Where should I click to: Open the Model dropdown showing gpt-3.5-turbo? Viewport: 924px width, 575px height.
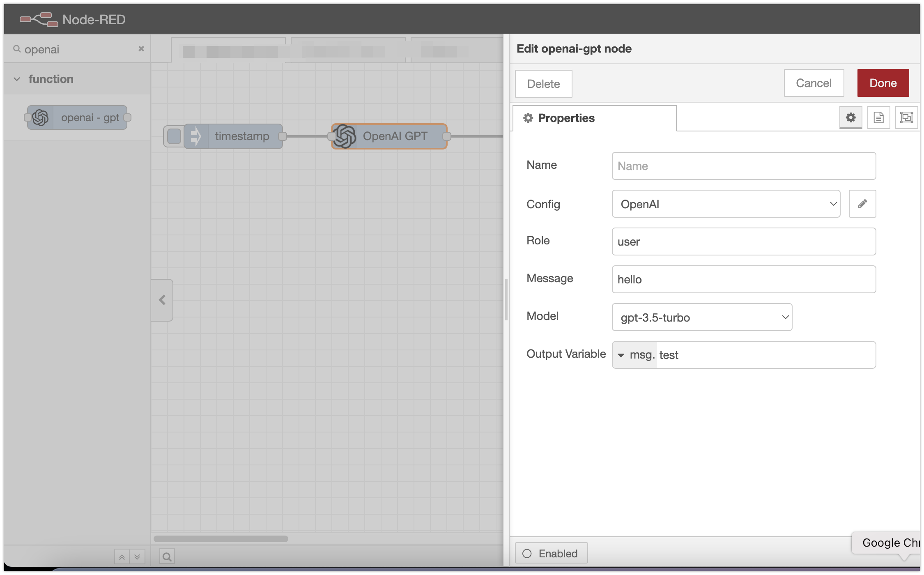(701, 317)
